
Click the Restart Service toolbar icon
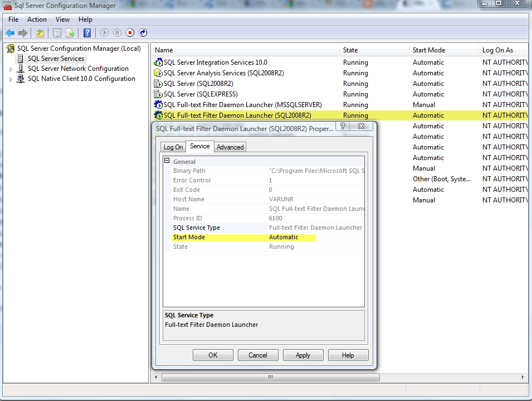pyautogui.click(x=143, y=32)
